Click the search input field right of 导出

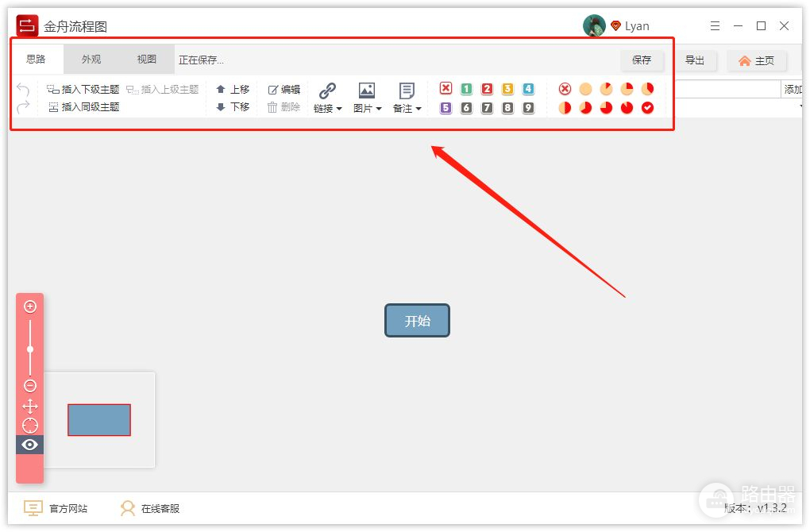pos(728,89)
